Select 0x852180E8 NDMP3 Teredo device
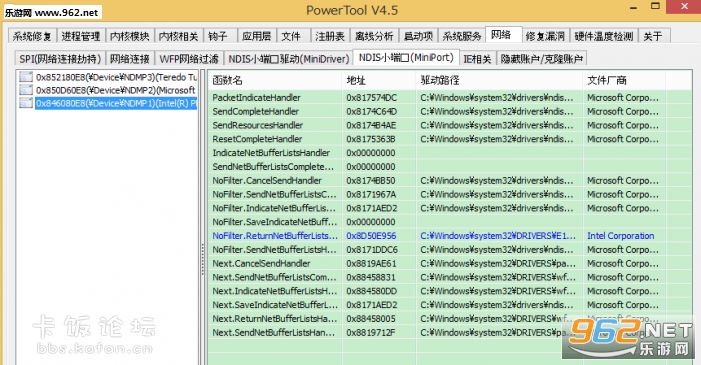The height and width of the screenshot is (365, 701). pyautogui.click(x=116, y=77)
